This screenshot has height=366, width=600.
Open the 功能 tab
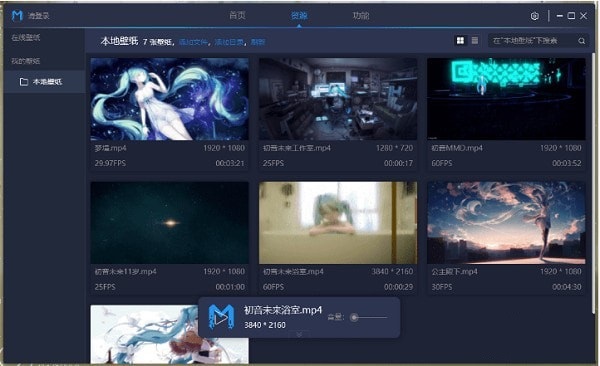(361, 15)
